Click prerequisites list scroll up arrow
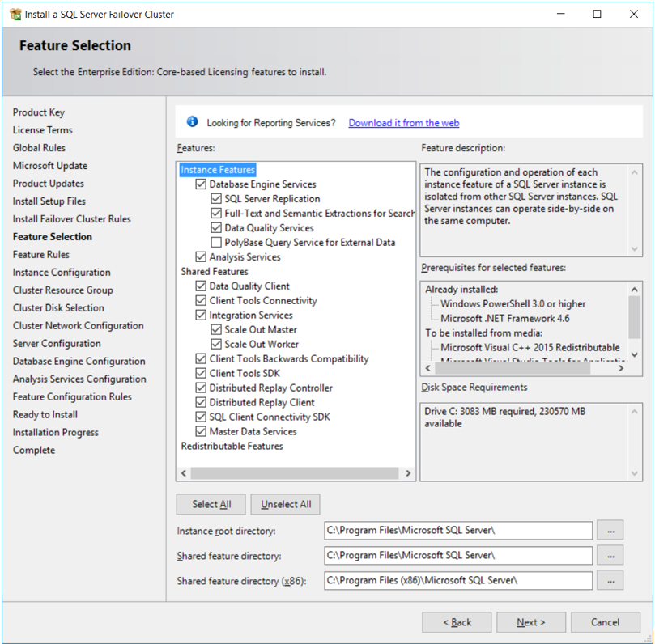 pyautogui.click(x=635, y=290)
